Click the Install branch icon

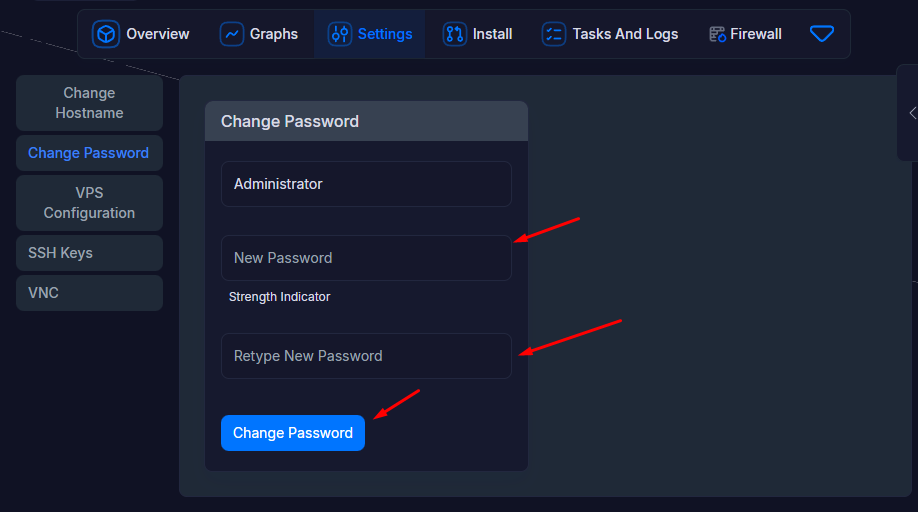pos(455,34)
